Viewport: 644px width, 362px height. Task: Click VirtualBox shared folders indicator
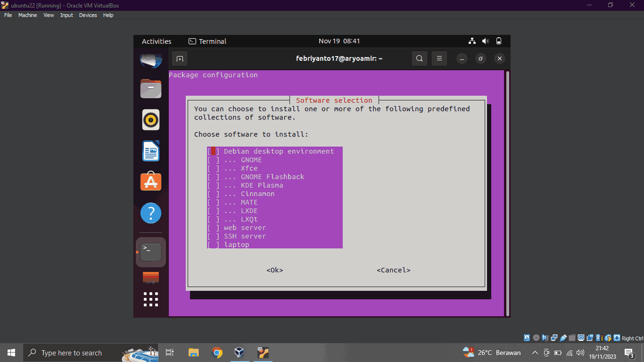(572, 338)
